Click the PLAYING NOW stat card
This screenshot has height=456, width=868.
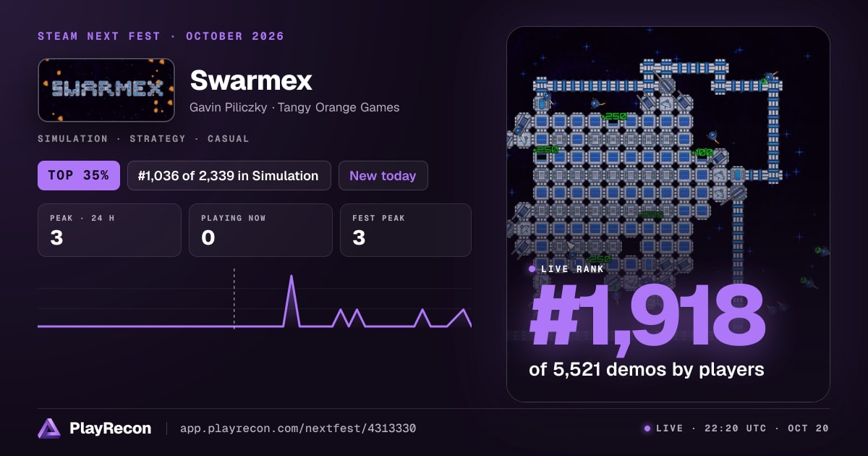(260, 230)
